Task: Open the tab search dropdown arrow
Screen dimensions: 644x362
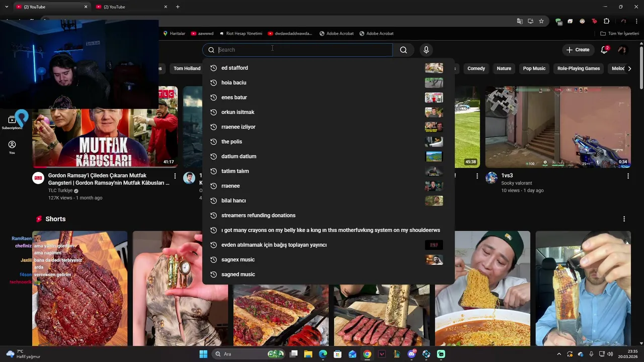Action: point(7,7)
